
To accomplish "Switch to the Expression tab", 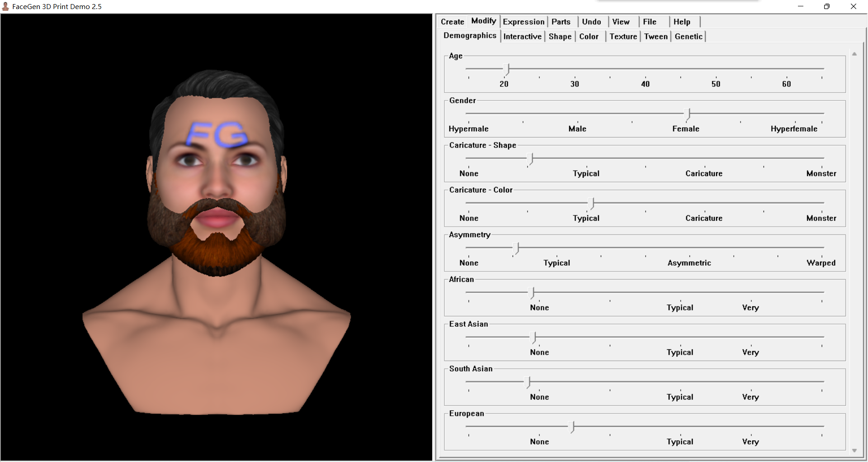I will (x=524, y=22).
